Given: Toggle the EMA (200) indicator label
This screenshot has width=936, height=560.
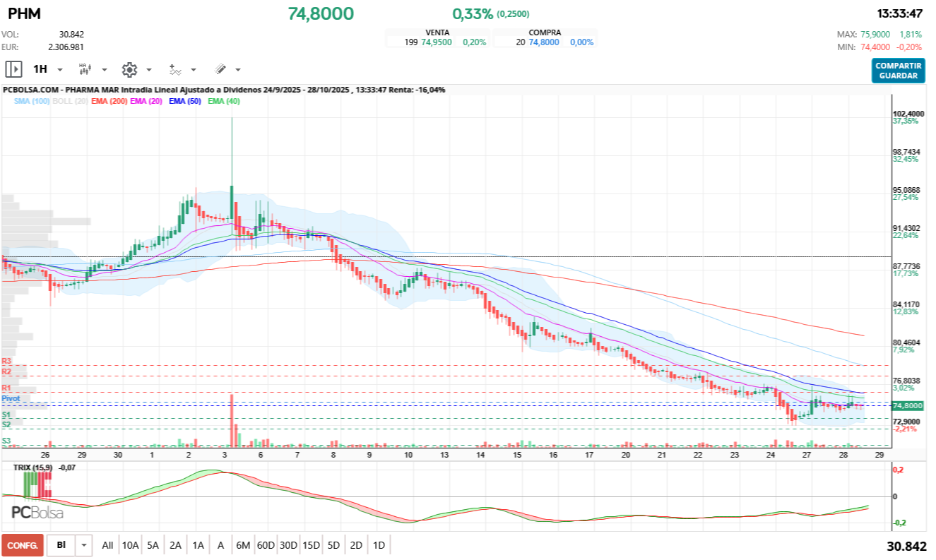Looking at the screenshot, I should click(109, 102).
